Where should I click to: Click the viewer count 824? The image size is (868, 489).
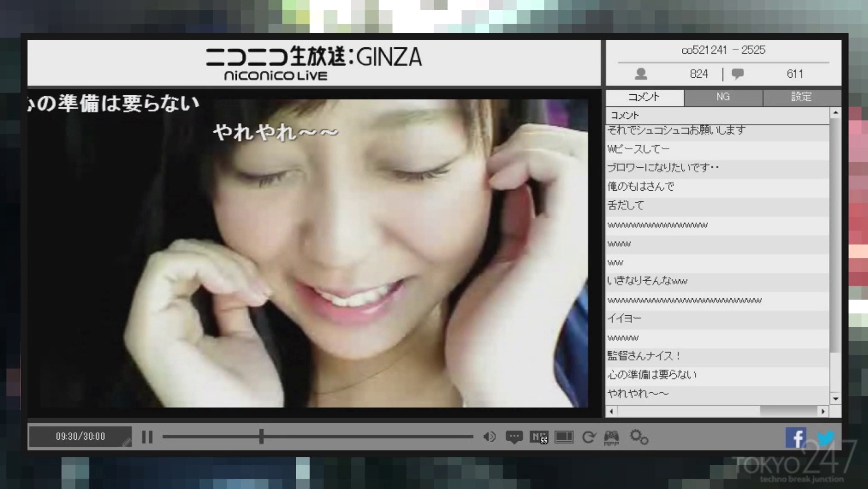click(699, 74)
